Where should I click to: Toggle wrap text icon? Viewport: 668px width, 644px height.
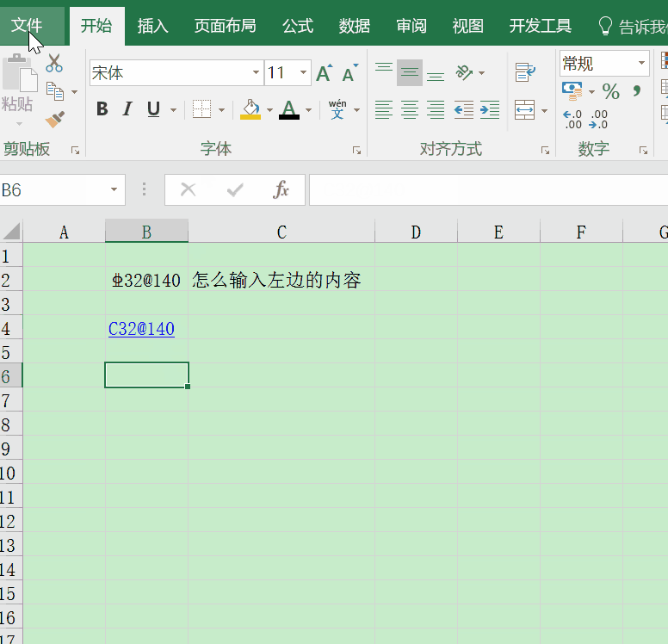tap(525, 72)
